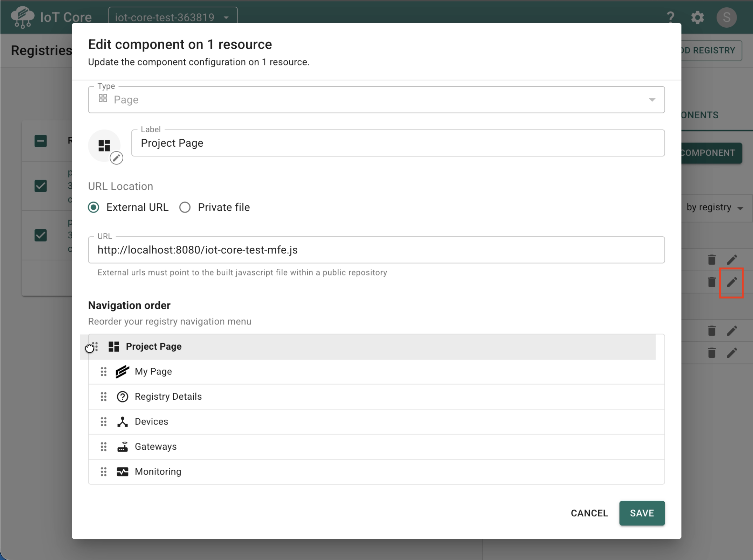The width and height of the screenshot is (753, 560).
Task: Click the Devices row label
Action: pos(151,422)
